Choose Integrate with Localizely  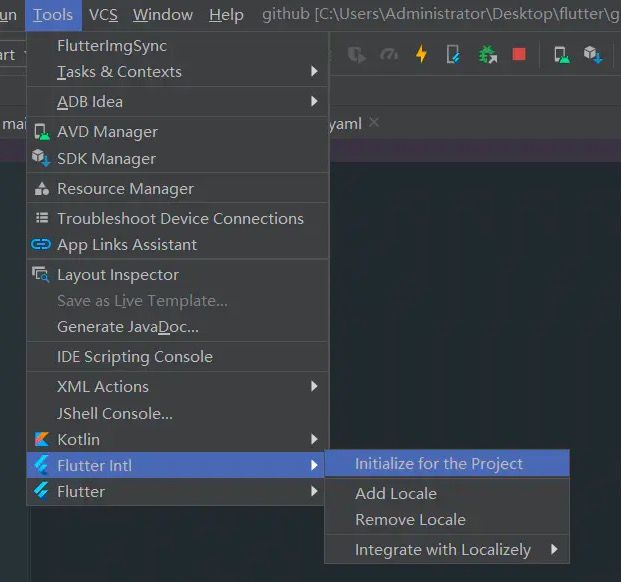tap(447, 549)
